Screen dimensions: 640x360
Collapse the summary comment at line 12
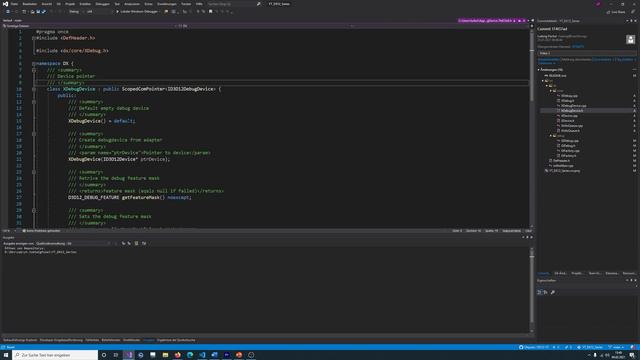[x=34, y=102]
